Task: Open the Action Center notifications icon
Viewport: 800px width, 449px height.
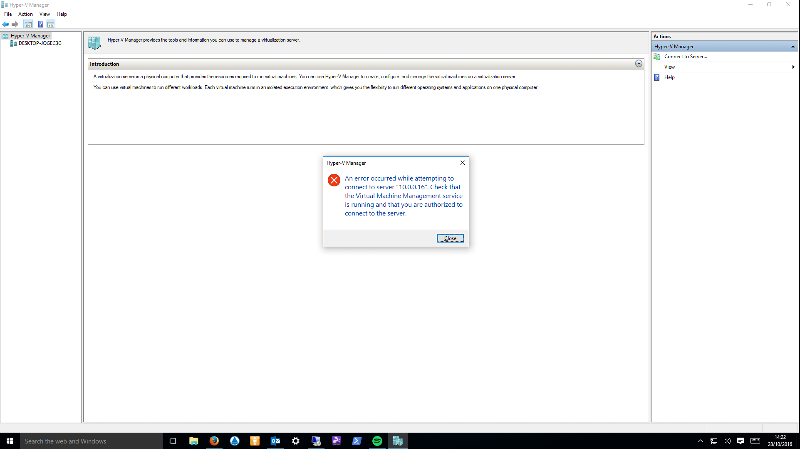Action: [x=740, y=441]
